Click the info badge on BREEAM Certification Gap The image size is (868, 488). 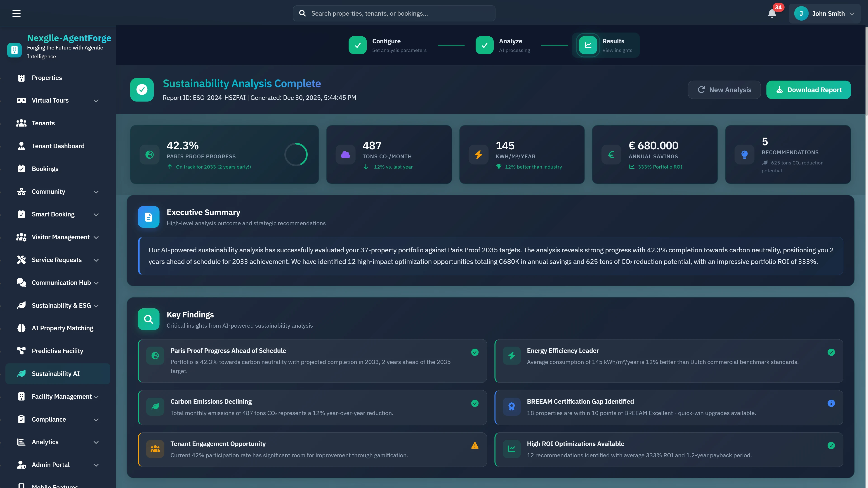831,403
